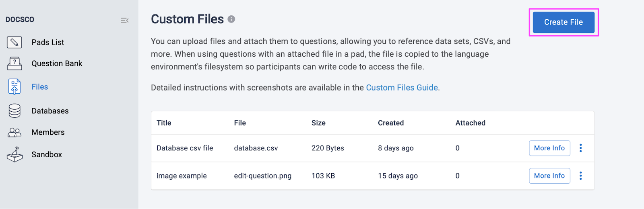This screenshot has height=209, width=644.
Task: Select the Members menu label
Action: pos(48,132)
